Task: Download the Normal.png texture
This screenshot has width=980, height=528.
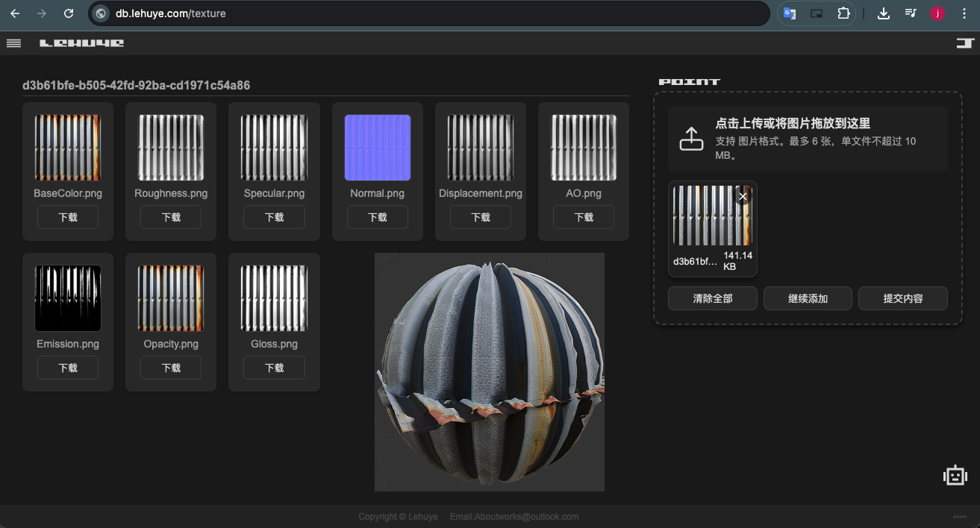Action: pyautogui.click(x=377, y=217)
